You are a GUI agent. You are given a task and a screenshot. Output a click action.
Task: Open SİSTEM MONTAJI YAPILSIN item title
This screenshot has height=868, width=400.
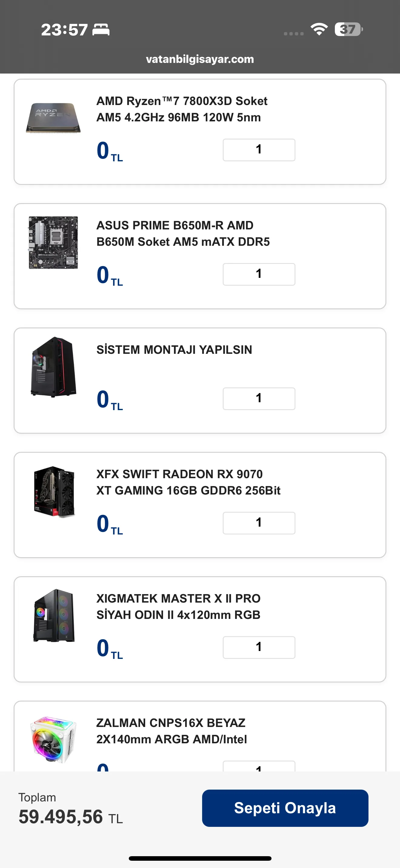(x=174, y=350)
